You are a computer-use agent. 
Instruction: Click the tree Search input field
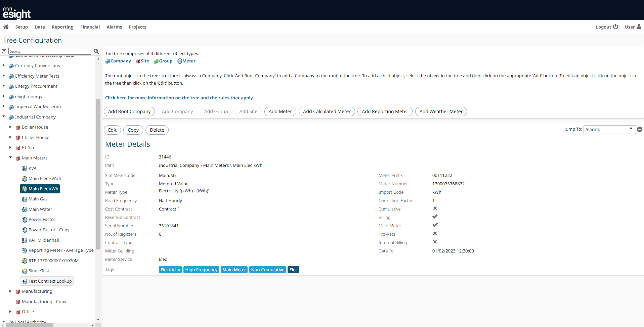[50, 51]
